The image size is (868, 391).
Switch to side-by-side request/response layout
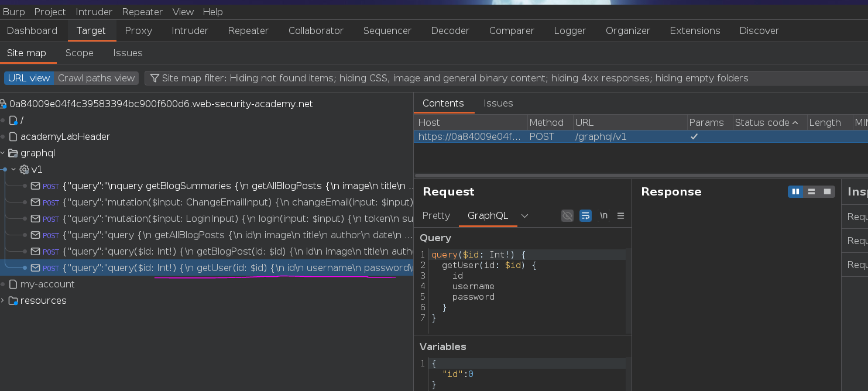click(x=795, y=191)
